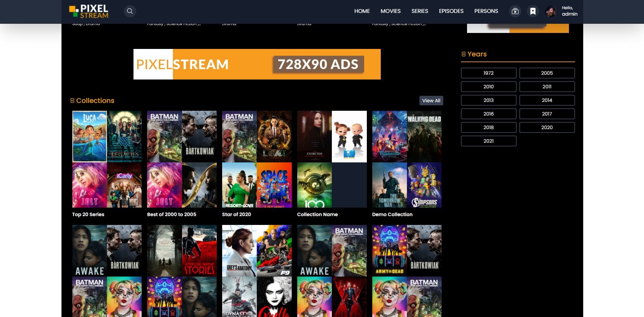Click the bookmark icon in the header

point(533,11)
